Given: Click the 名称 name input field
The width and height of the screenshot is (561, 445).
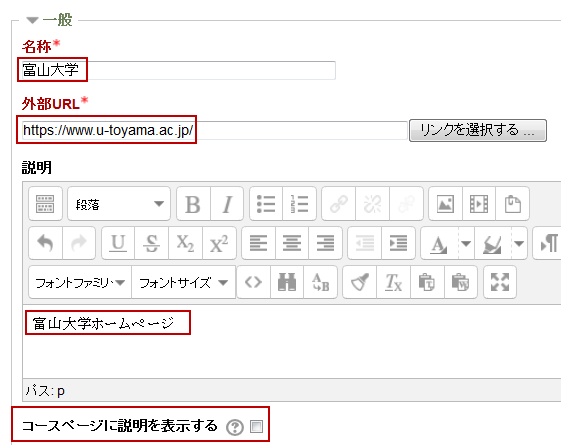Looking at the screenshot, I should (x=179, y=70).
